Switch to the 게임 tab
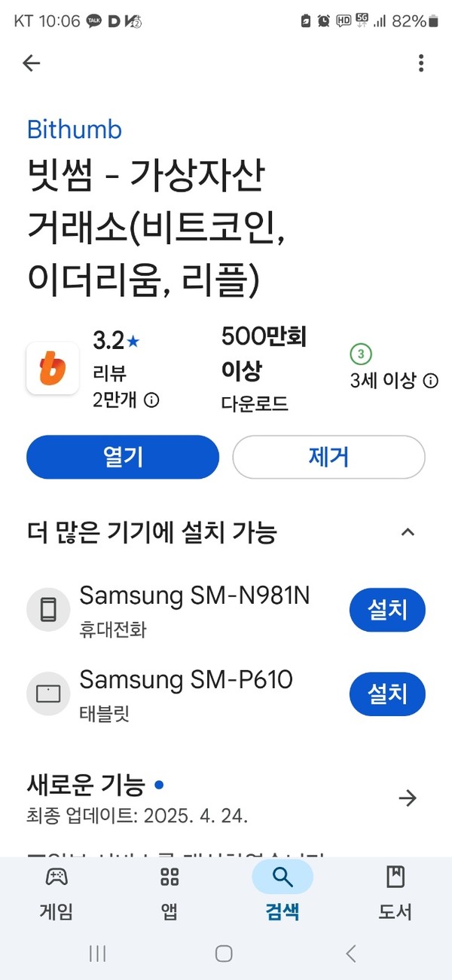Image resolution: width=452 pixels, height=980 pixels. click(56, 893)
